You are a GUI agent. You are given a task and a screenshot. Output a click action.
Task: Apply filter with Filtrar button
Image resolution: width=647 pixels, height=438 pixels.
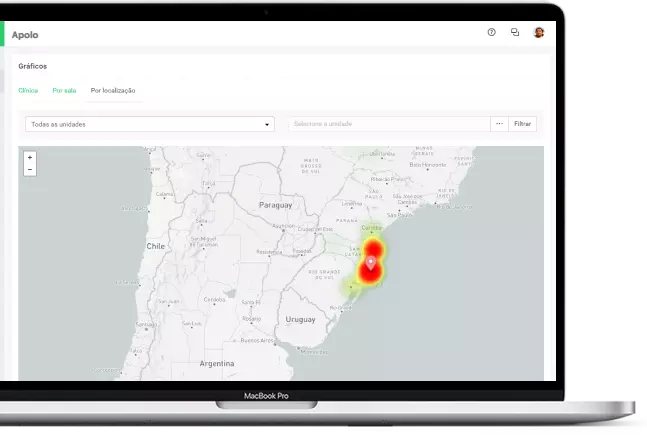click(522, 124)
